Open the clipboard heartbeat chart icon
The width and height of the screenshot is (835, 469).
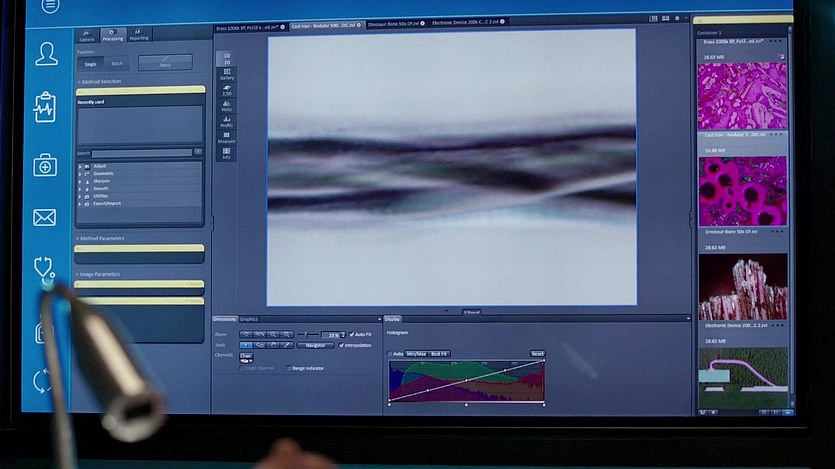[45, 107]
